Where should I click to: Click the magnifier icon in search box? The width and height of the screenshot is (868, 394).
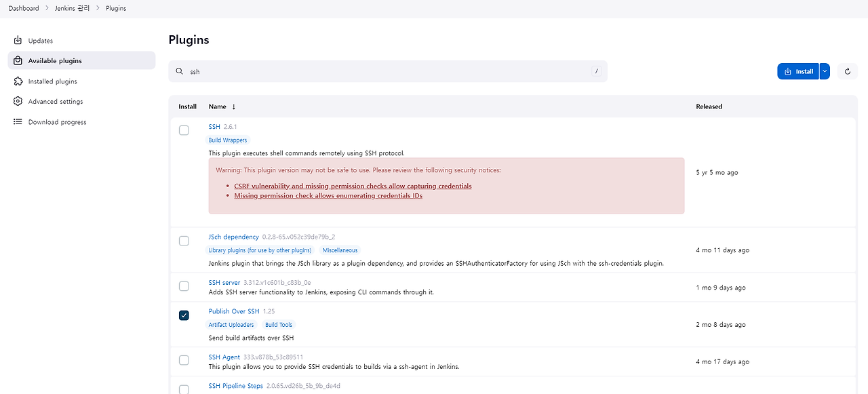pos(180,71)
